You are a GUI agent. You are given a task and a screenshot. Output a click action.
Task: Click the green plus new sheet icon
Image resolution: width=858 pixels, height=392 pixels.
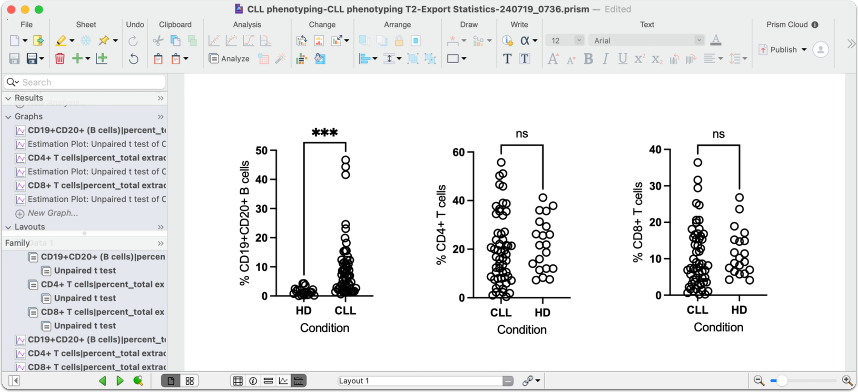(x=78, y=59)
